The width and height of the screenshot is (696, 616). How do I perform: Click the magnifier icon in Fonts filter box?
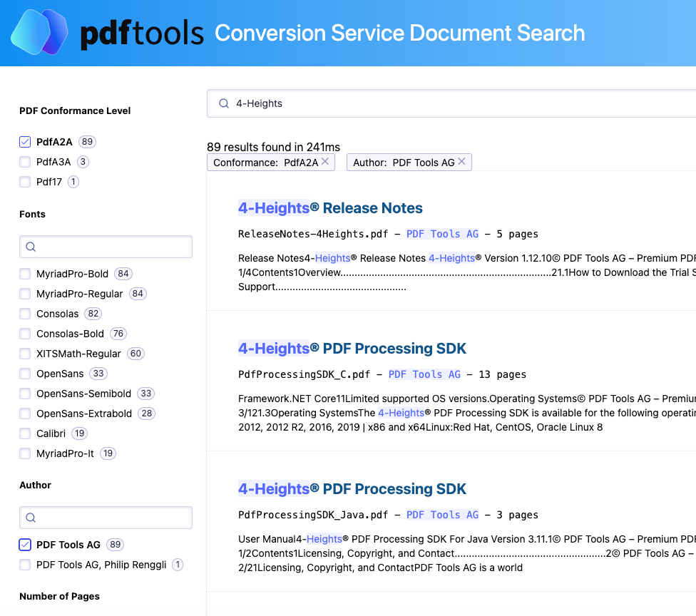pos(31,247)
